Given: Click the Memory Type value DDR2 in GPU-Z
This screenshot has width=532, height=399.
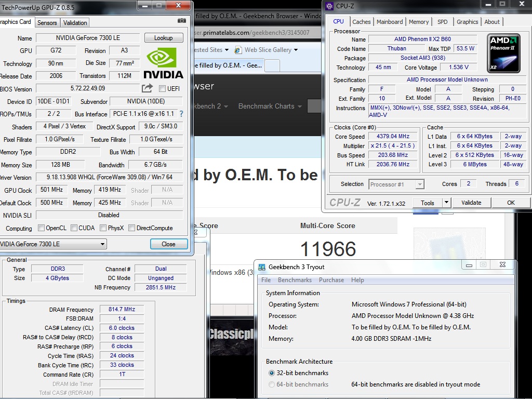Looking at the screenshot, I should (x=68, y=152).
